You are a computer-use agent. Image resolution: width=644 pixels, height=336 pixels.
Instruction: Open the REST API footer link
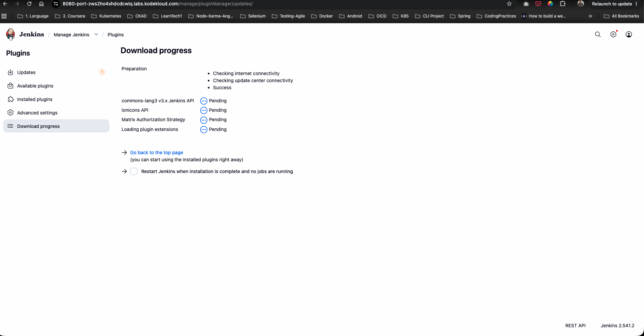point(575,326)
